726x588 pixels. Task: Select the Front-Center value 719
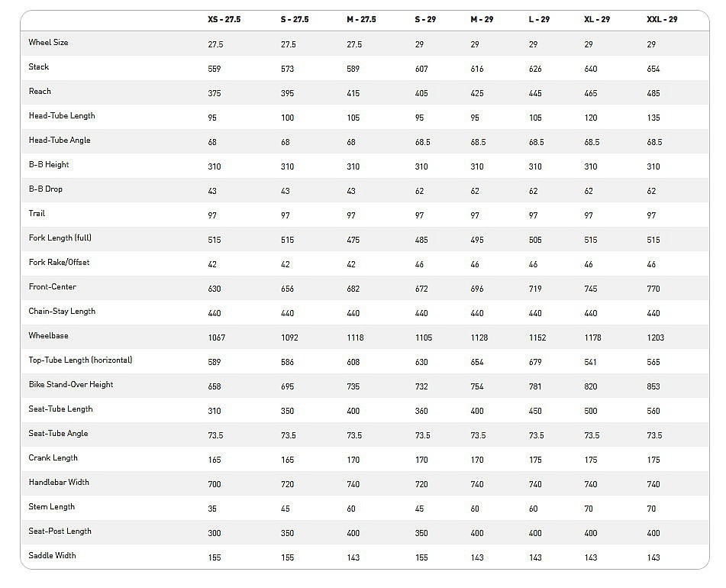click(x=535, y=289)
